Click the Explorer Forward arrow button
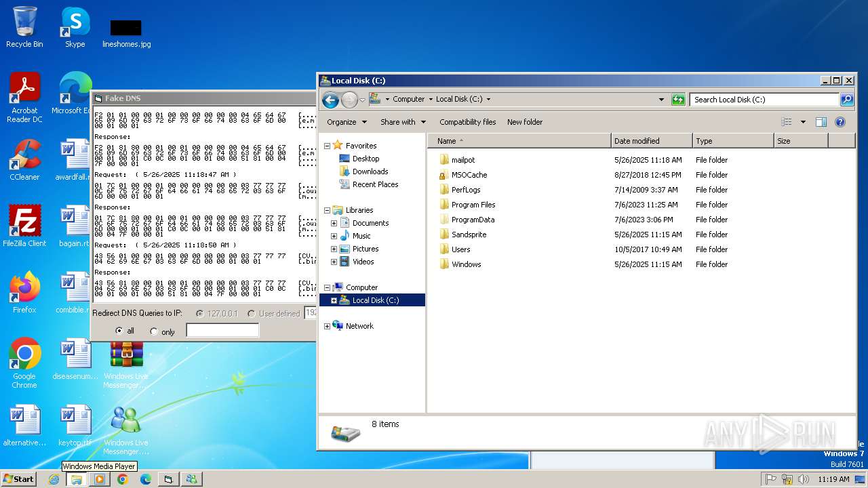 (x=349, y=100)
